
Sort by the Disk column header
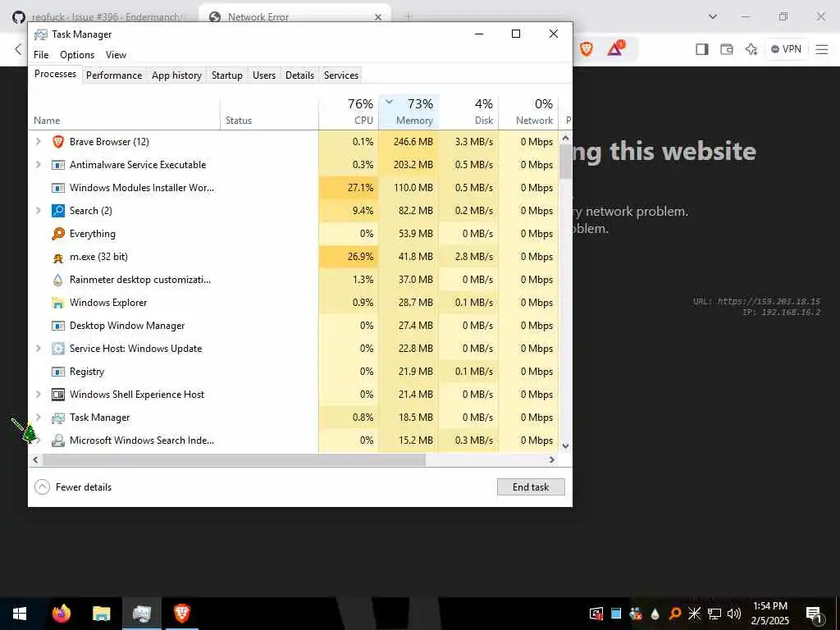click(x=468, y=112)
